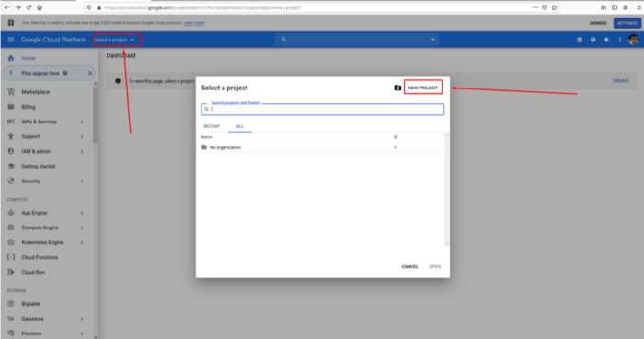Open the help question mark icon
Screen dimensions: 644x339
(x=592, y=40)
